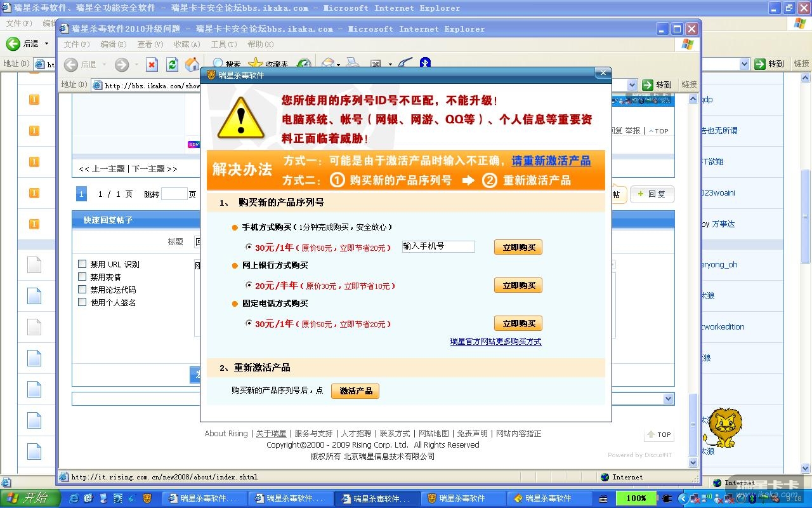Click the 网站地图 footer link

(x=434, y=434)
